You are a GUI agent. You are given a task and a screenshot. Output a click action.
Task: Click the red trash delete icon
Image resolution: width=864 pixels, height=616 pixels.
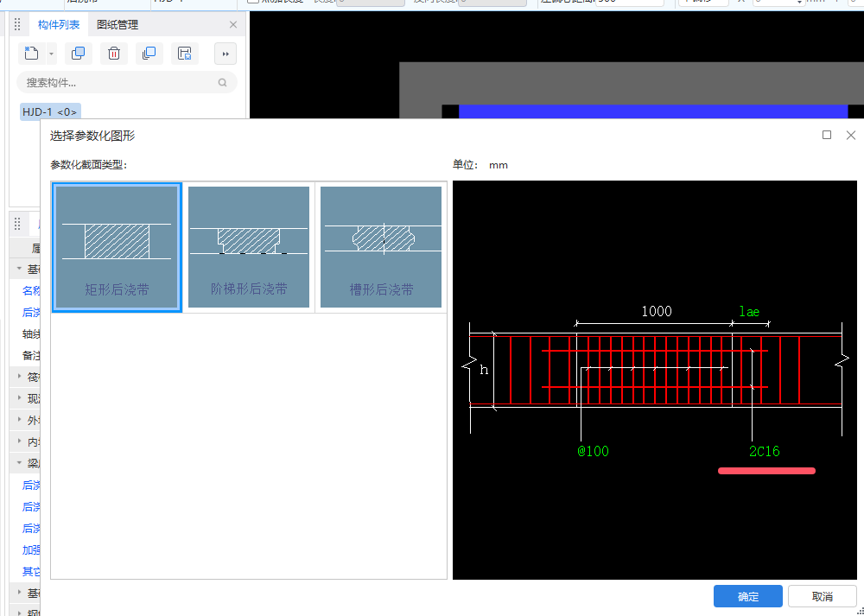pyautogui.click(x=113, y=54)
